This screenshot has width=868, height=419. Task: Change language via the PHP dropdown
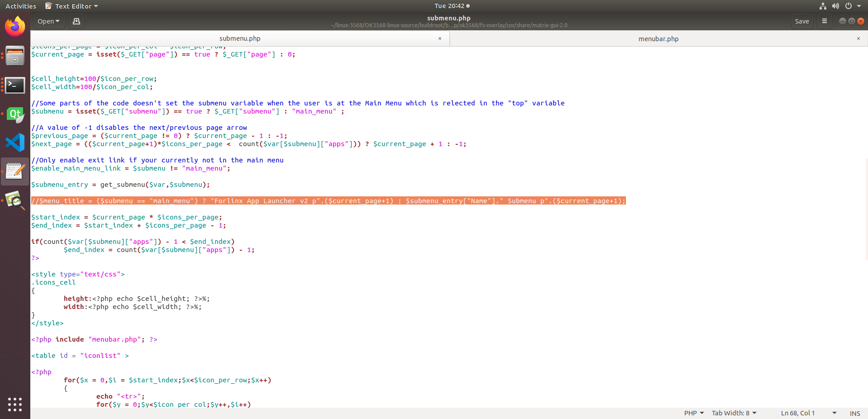pos(694,413)
